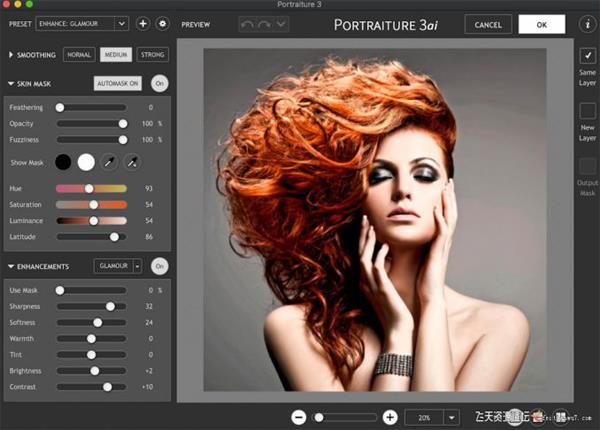This screenshot has height=430, width=600.
Task: Check the Same Layer checkbox
Action: point(587,56)
